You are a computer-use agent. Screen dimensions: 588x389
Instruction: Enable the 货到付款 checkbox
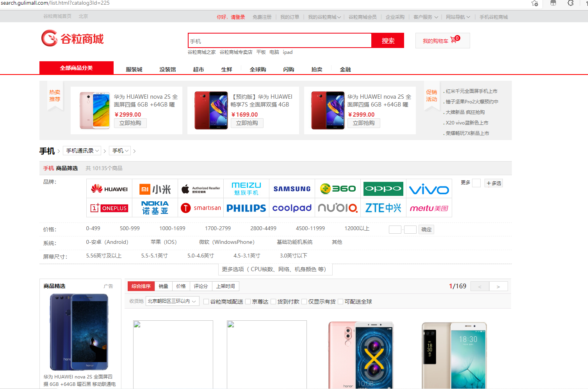point(273,301)
